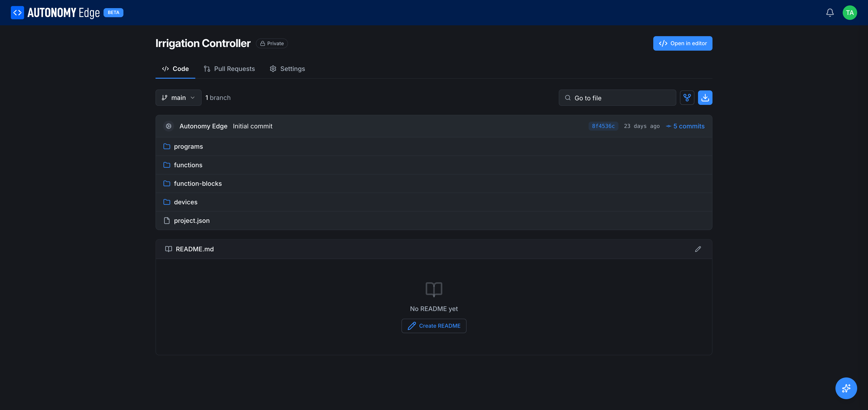868x410 pixels.
Task: Open the devices folder
Action: pyautogui.click(x=434, y=202)
